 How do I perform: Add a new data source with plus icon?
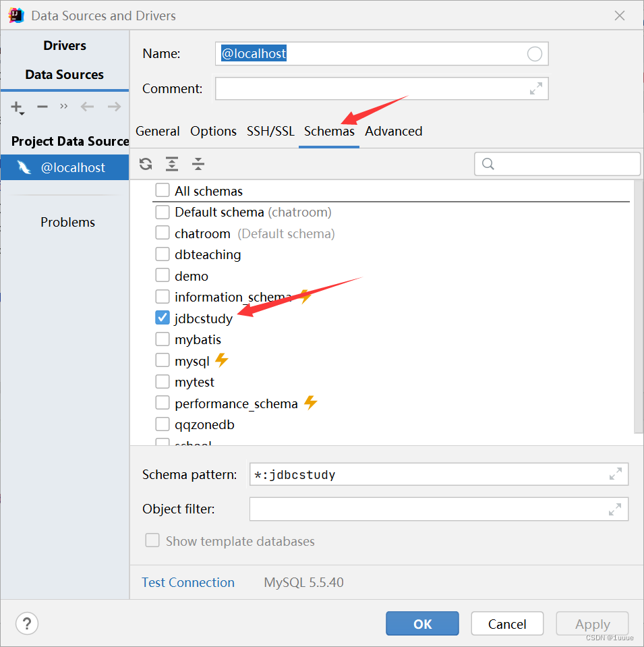coord(17,107)
